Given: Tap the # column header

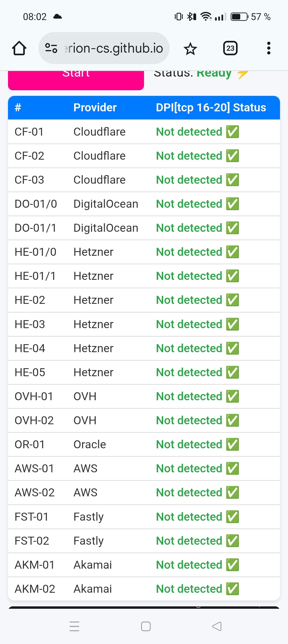Looking at the screenshot, I should tap(18, 108).
